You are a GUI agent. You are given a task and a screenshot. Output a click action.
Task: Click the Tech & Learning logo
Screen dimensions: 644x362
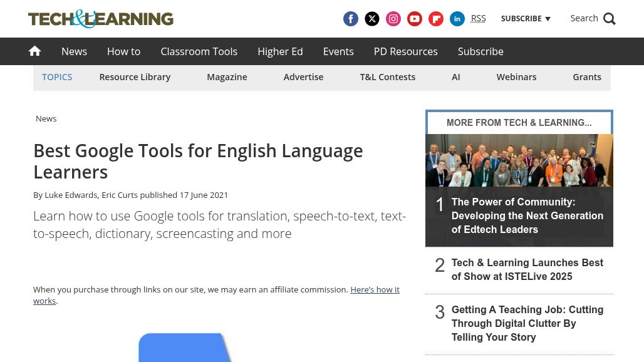101,19
